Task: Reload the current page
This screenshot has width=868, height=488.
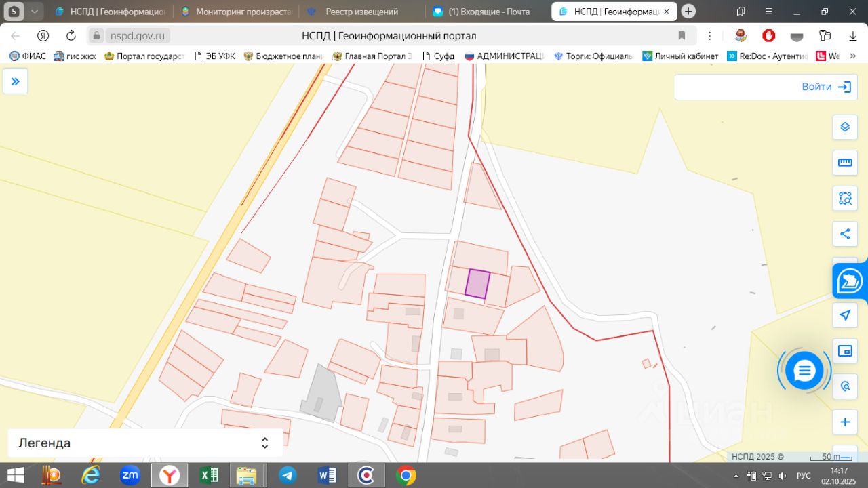Action: (x=71, y=36)
